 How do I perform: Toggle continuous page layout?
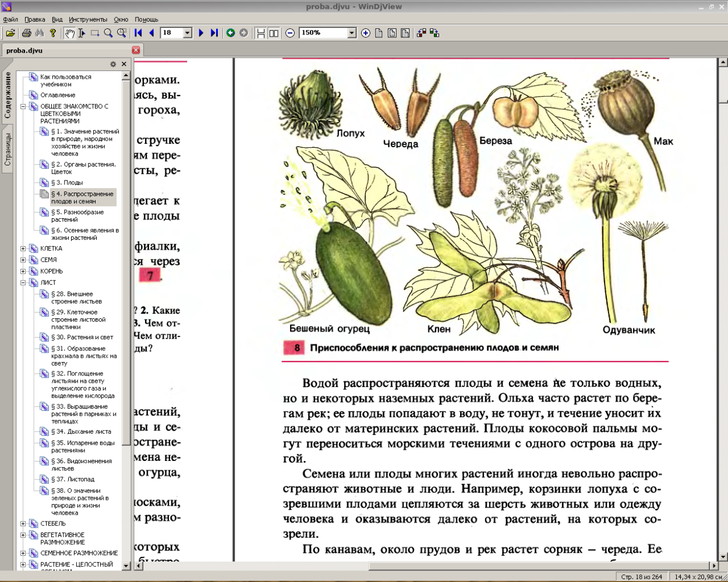[x=260, y=33]
